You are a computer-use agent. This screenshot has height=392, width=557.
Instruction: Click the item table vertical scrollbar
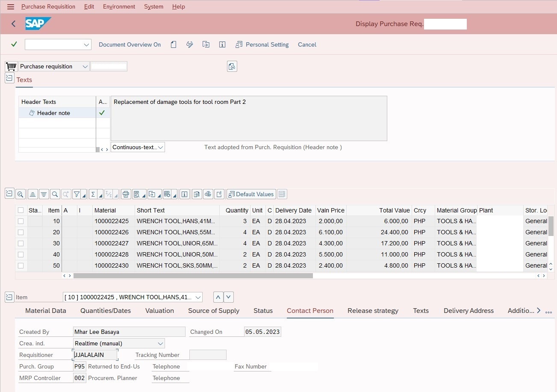(551, 226)
